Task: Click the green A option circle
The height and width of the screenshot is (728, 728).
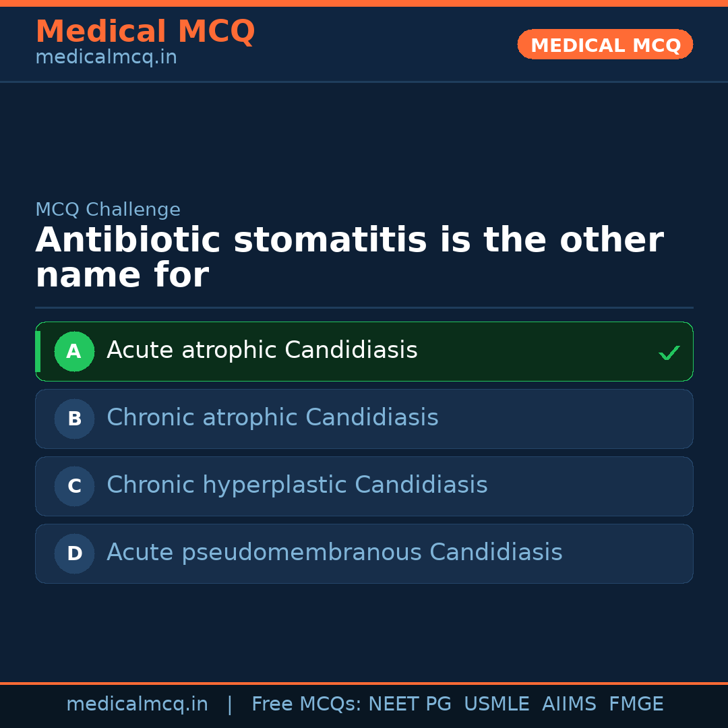Action: [74, 351]
